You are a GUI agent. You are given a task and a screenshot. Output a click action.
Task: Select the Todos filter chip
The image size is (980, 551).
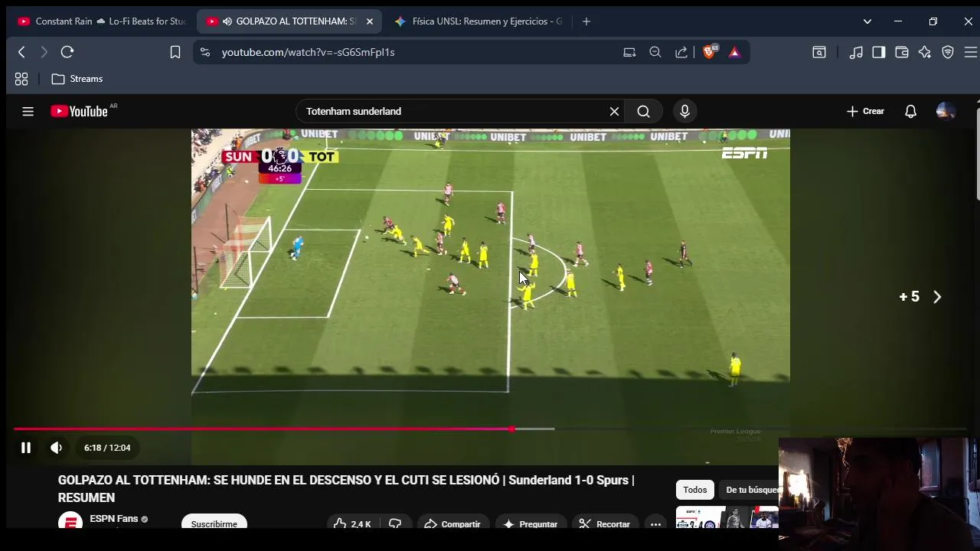pos(695,490)
